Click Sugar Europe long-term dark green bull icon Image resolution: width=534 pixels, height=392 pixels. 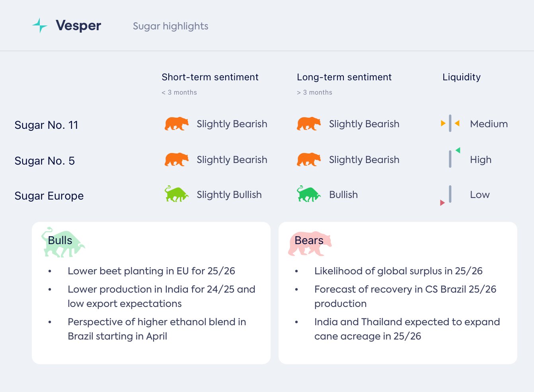point(308,194)
